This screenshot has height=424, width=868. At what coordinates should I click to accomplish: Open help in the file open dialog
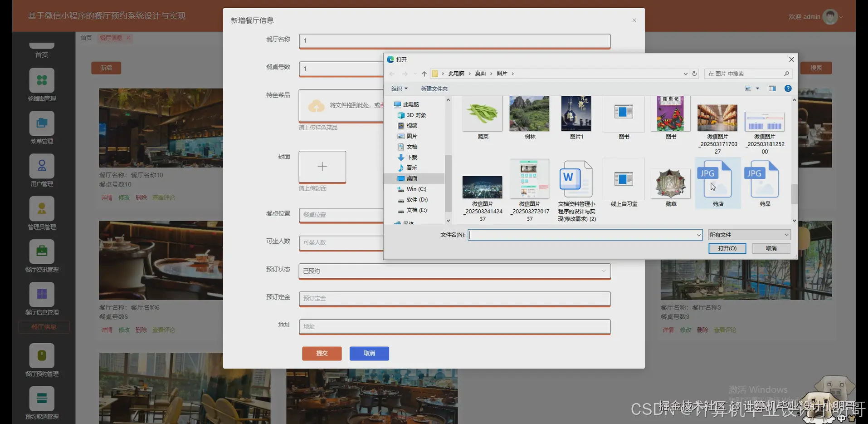[x=788, y=89]
